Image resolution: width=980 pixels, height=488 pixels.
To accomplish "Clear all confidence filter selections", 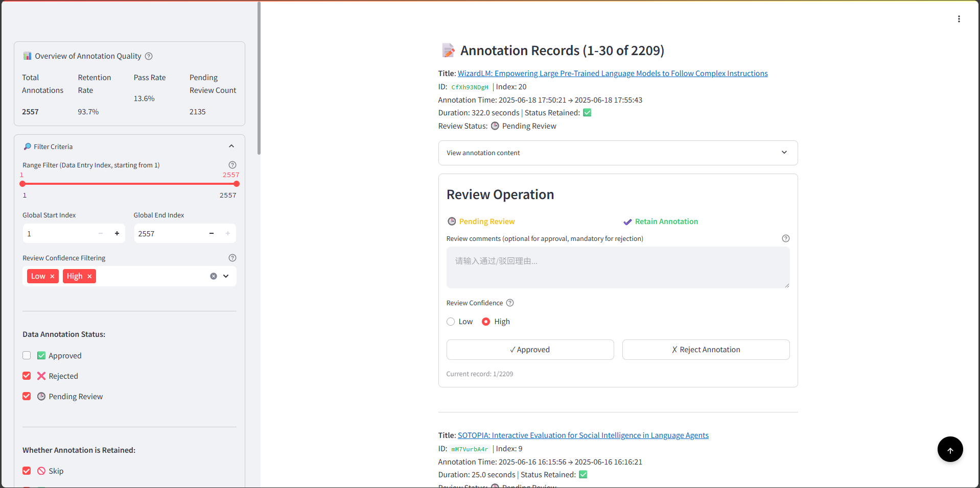I will coord(214,276).
